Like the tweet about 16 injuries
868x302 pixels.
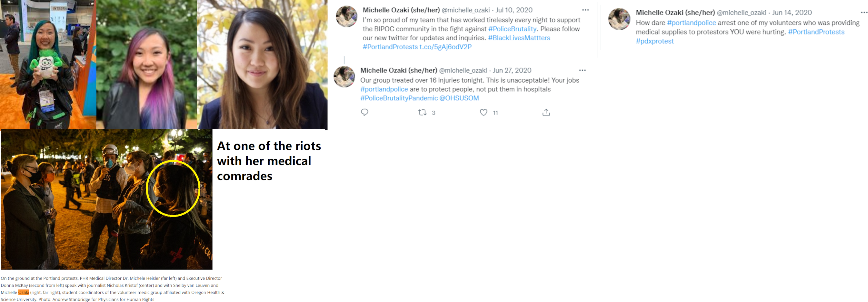click(483, 112)
